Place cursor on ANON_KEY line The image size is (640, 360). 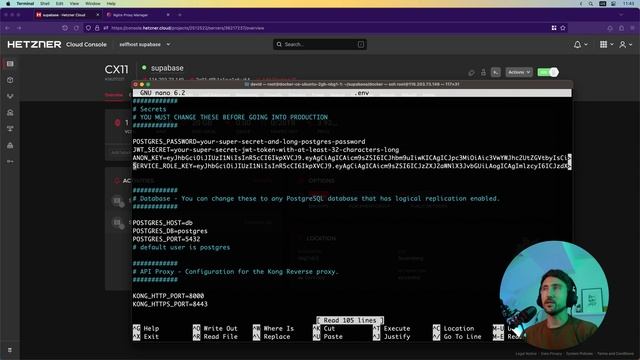(x=352, y=158)
